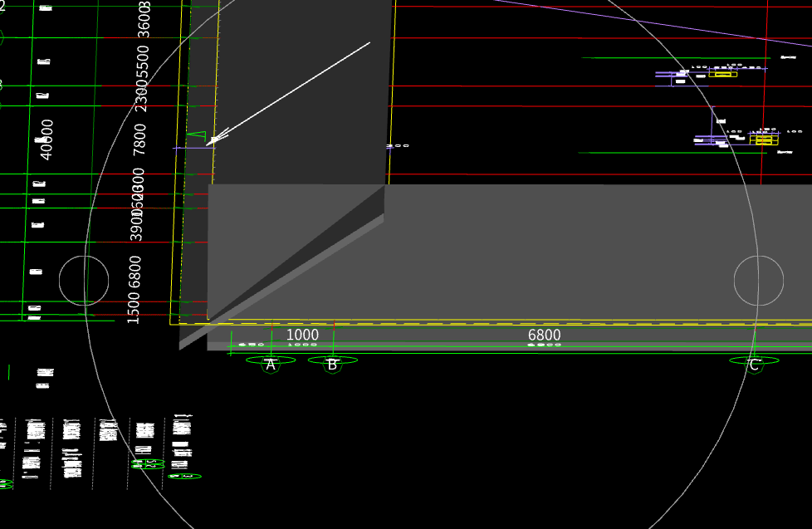
Task: Select the green triangle section marker
Action: click(197, 135)
